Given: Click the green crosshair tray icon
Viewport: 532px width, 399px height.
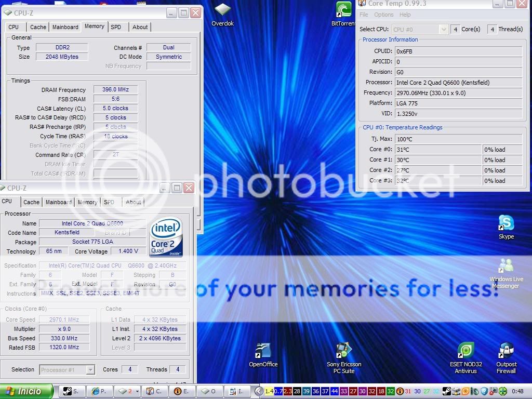Looking at the screenshot, I should [503, 391].
